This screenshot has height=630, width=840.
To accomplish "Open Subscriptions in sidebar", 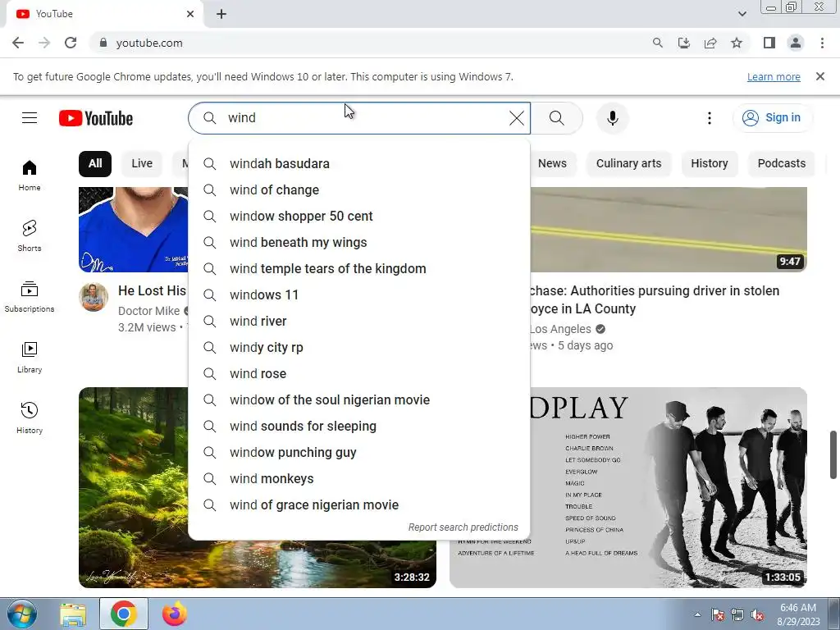I will [30, 297].
